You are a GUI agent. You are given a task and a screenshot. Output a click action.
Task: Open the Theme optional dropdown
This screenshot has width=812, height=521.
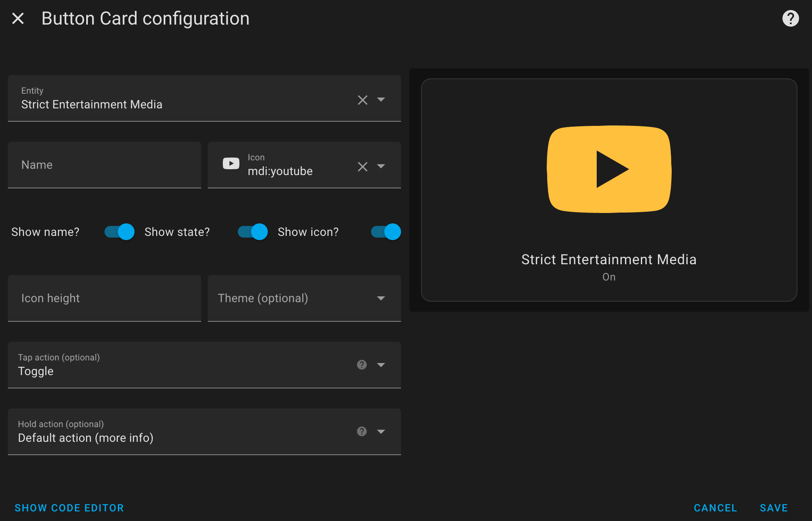(383, 298)
